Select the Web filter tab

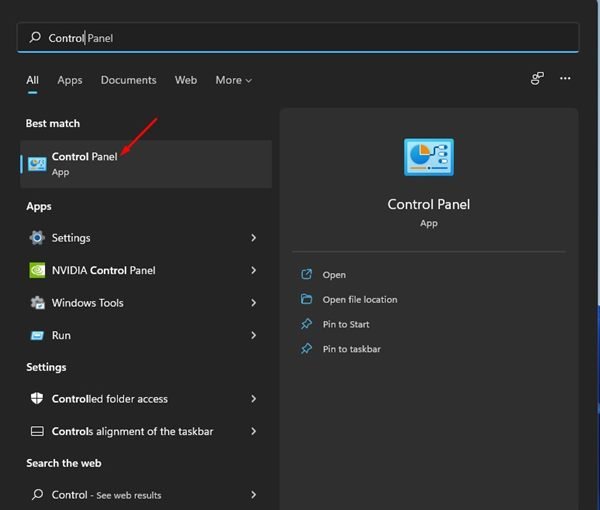coord(186,80)
